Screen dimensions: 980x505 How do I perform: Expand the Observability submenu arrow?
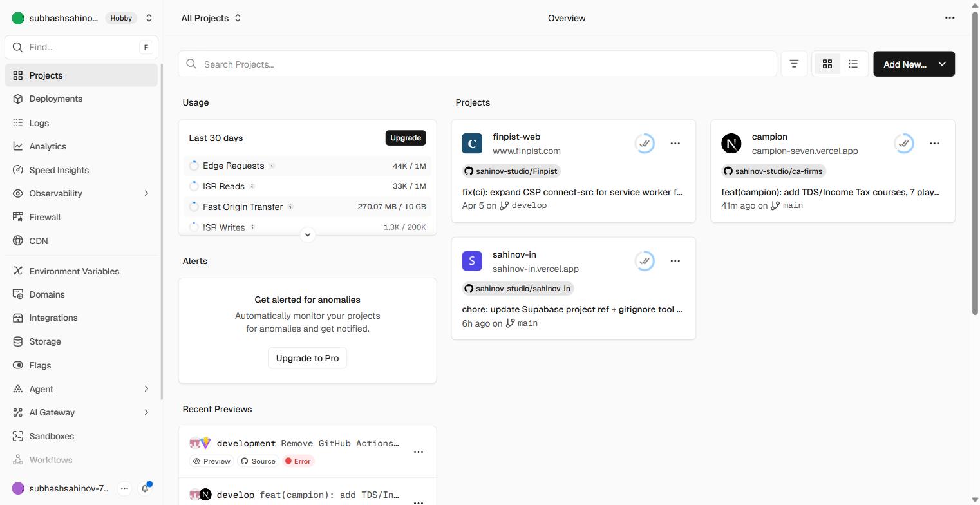(146, 193)
